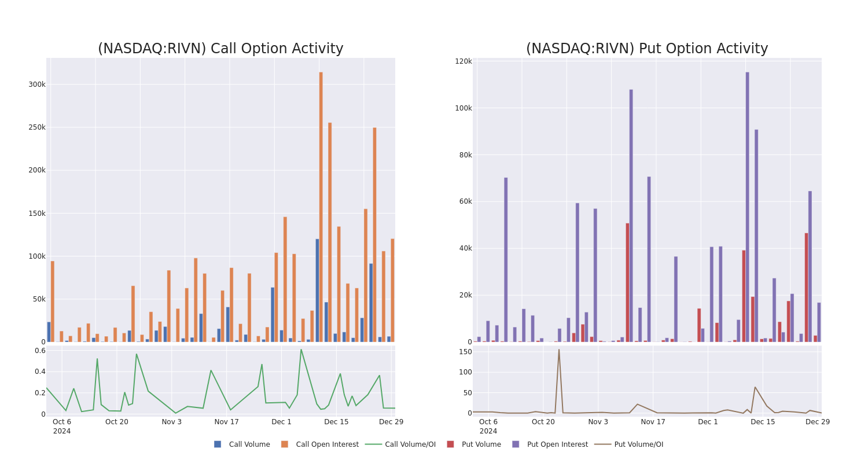Click the 0.2 label on call ratio axis
This screenshot has height=463, width=868.
[40, 393]
